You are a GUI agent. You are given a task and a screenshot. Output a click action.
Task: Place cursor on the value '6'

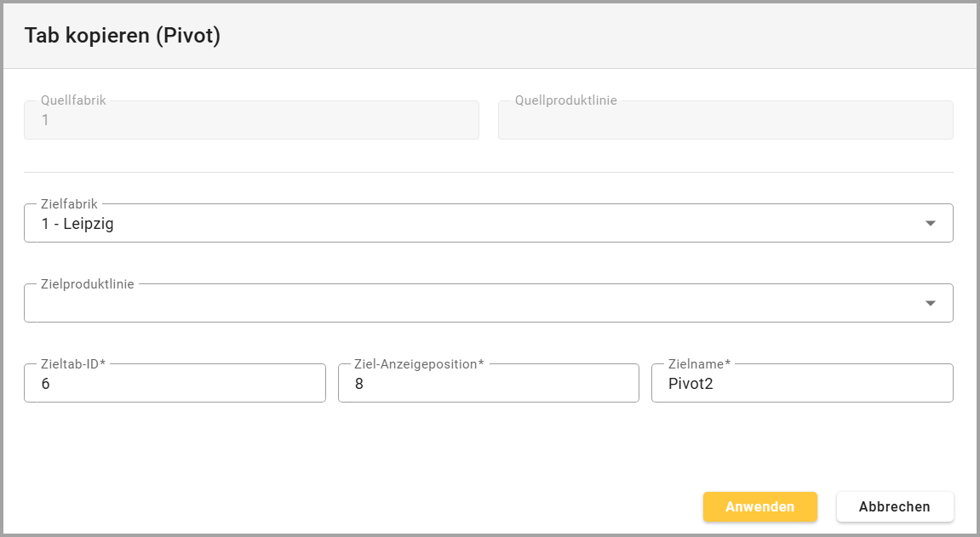coord(45,384)
